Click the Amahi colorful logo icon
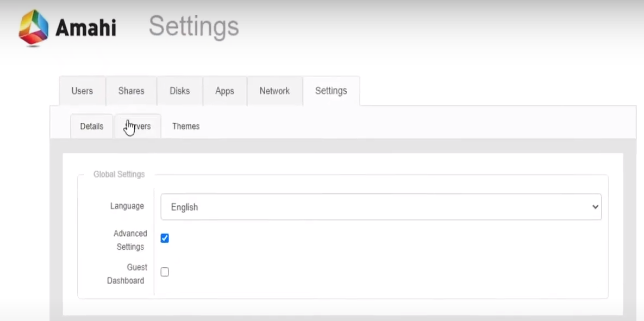The width and height of the screenshot is (644, 321). pyautogui.click(x=33, y=27)
